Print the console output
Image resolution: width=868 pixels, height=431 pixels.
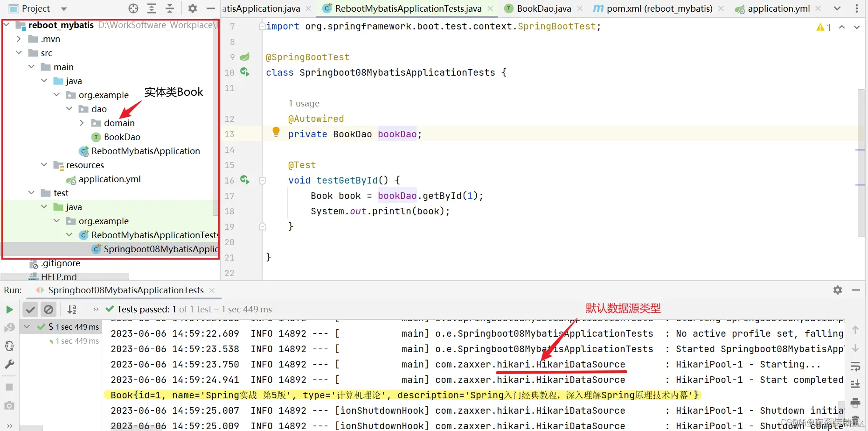pyautogui.click(x=855, y=403)
